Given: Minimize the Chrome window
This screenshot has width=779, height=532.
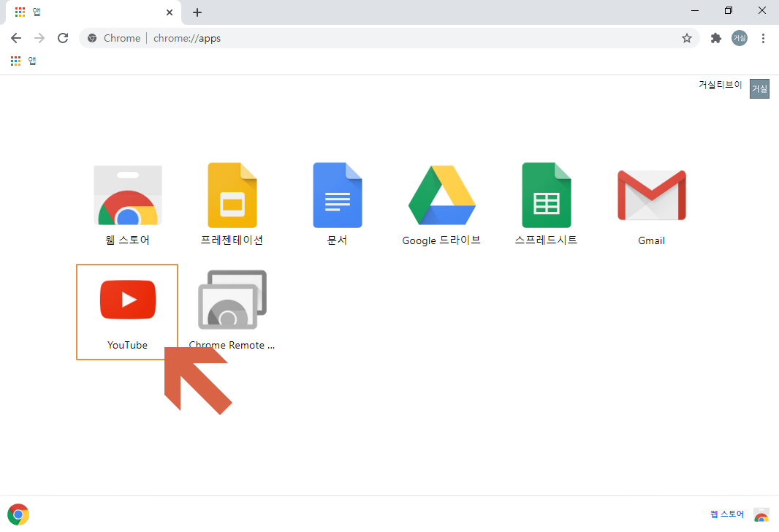Looking at the screenshot, I should tap(695, 10).
